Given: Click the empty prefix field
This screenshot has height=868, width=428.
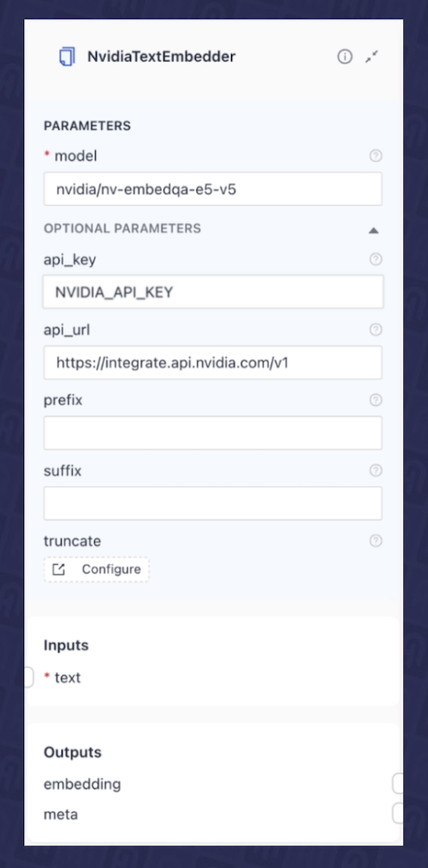Looking at the screenshot, I should point(213,433).
